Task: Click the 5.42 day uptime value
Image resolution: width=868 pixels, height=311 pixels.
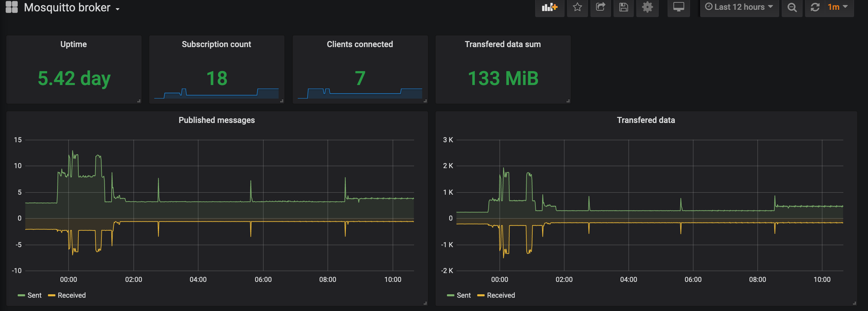Action: [74, 78]
